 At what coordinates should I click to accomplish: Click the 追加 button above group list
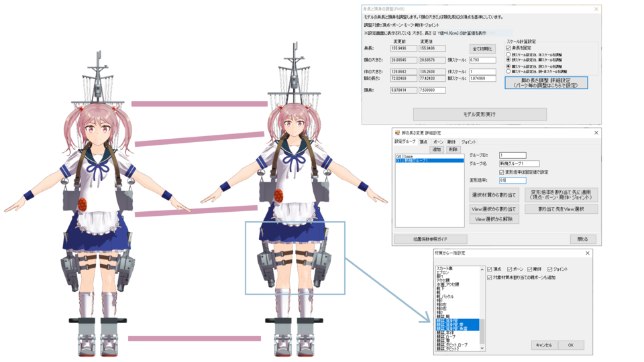[437, 149]
